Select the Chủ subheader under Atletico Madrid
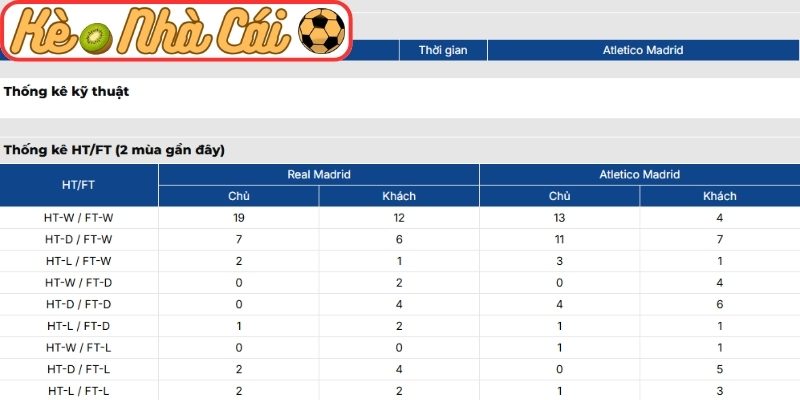The width and height of the screenshot is (800, 400). tap(559, 196)
